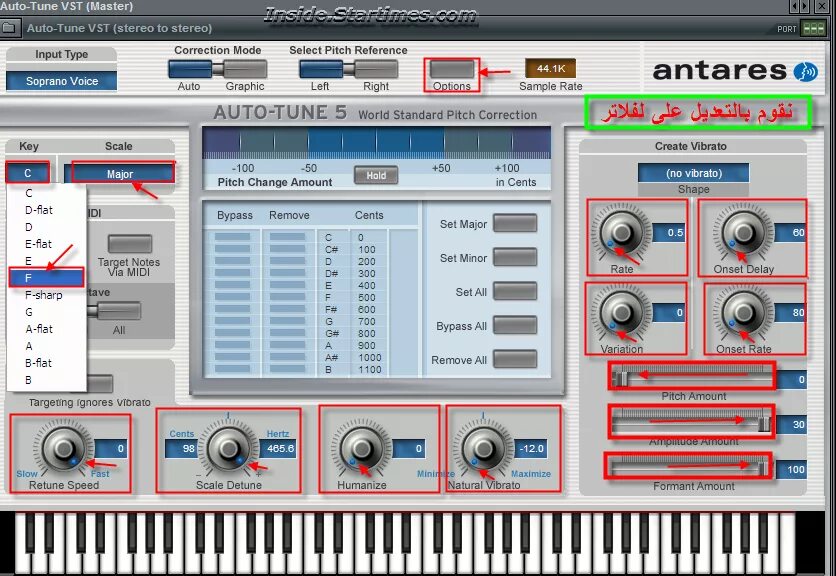The height and width of the screenshot is (576, 836).
Task: Click the plugin folder icon in header
Action: 10,28
